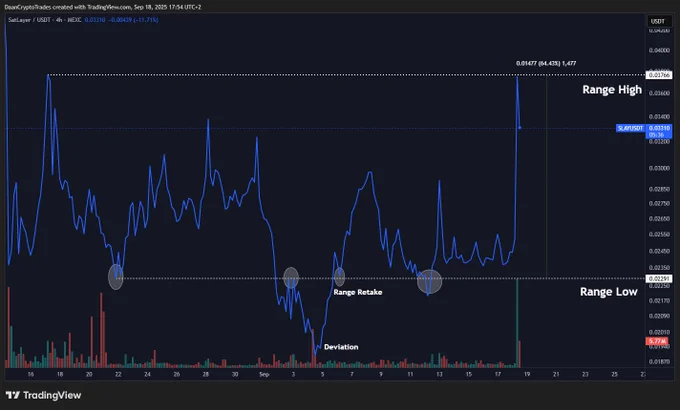Click the SatLayer / USDT symbol title
680x410 pixels.
[44, 20]
